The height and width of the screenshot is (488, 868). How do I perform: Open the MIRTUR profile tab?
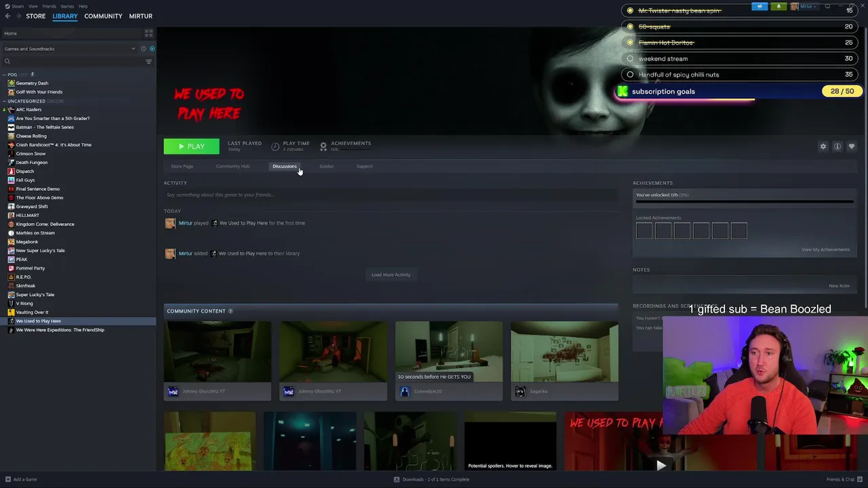[141, 16]
